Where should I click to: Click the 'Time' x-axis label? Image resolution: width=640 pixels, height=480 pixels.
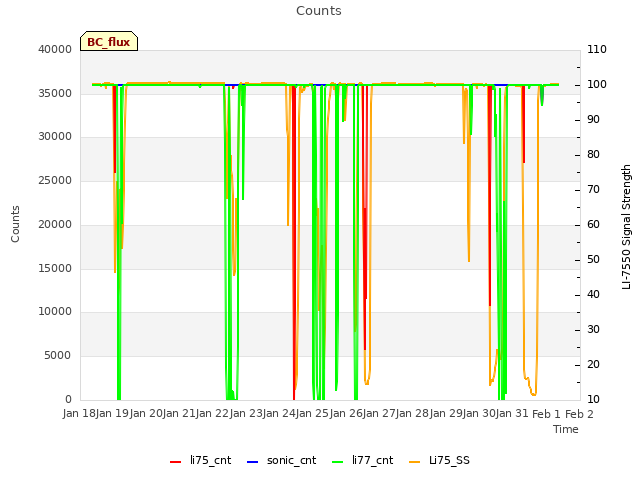click(x=566, y=429)
